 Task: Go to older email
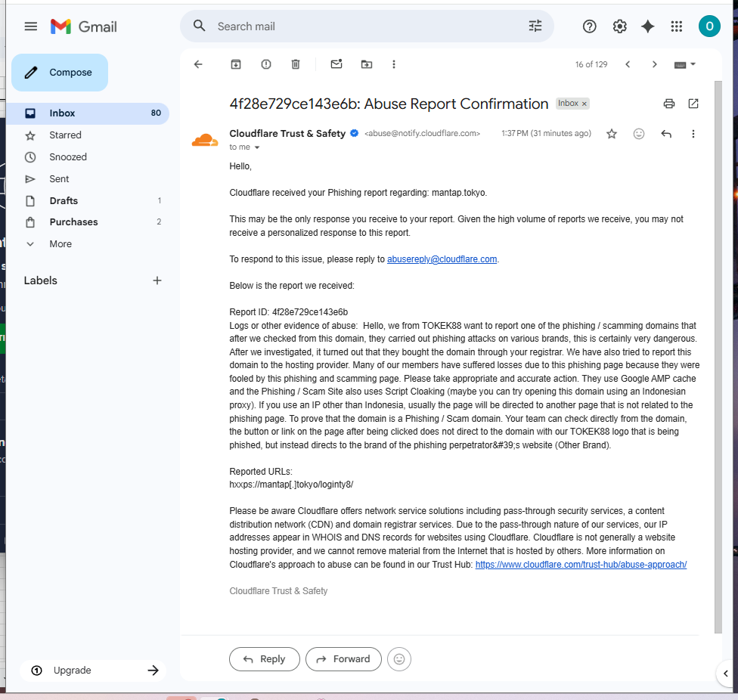(x=654, y=64)
